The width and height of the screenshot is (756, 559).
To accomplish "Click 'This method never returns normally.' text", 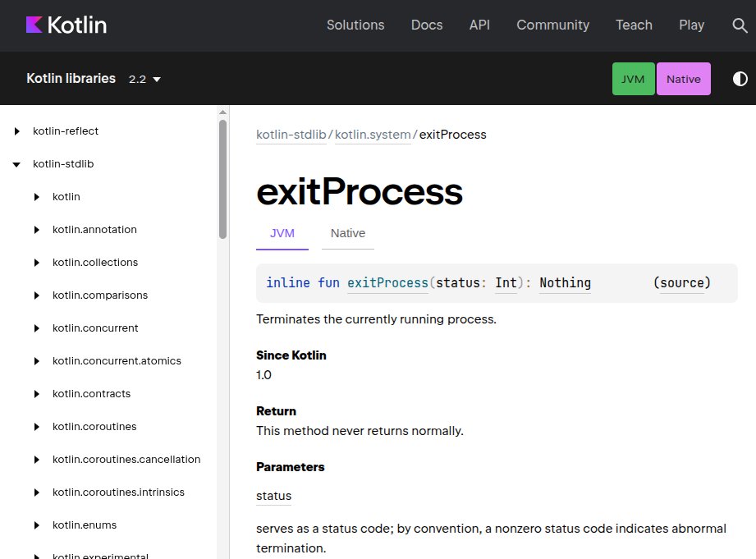I will [360, 431].
